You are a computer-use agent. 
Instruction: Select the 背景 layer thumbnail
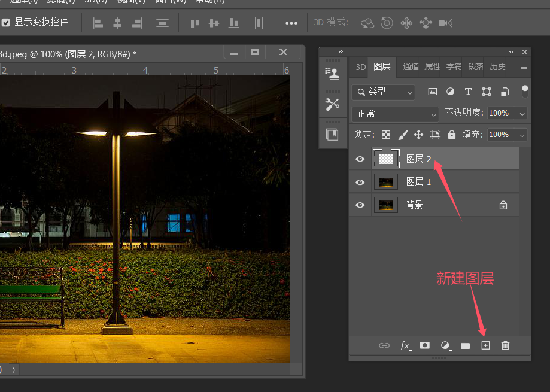click(x=386, y=205)
